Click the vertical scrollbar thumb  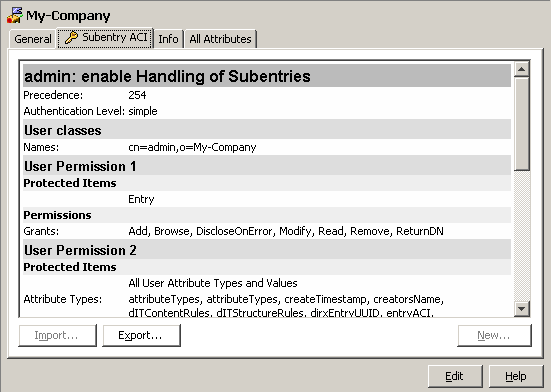(x=521, y=124)
